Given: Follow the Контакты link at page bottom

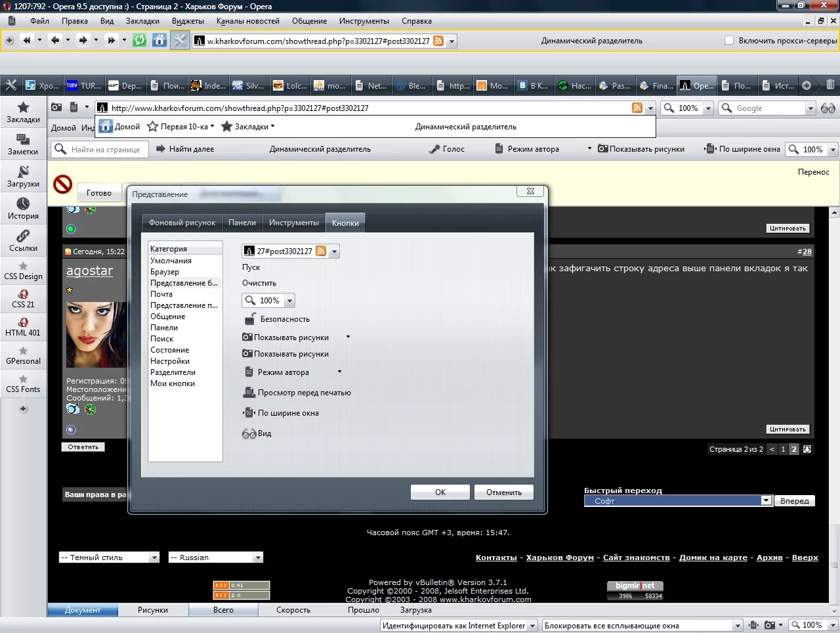Looking at the screenshot, I should (x=495, y=557).
